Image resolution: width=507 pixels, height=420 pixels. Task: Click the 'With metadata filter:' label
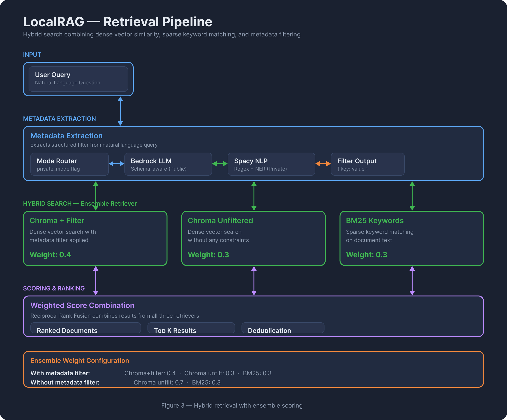[60, 373]
